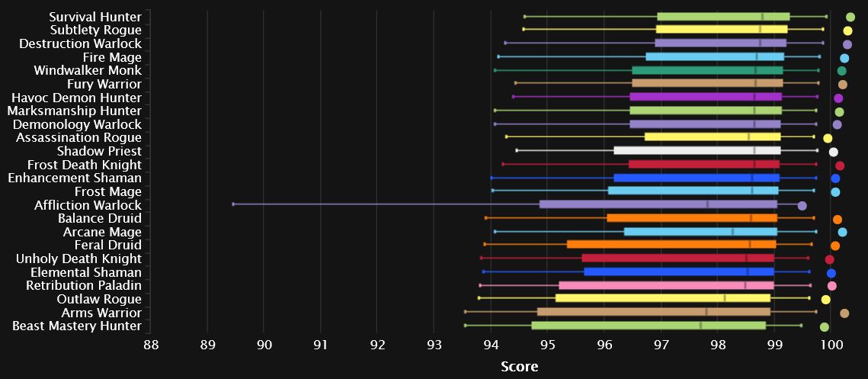Click the Arcane Mage label

point(102,232)
